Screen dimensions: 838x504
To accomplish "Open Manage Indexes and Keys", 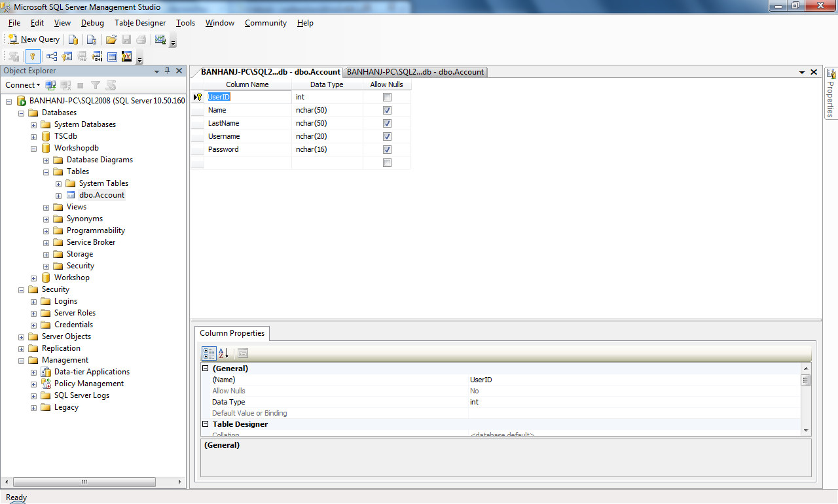I will (x=67, y=57).
